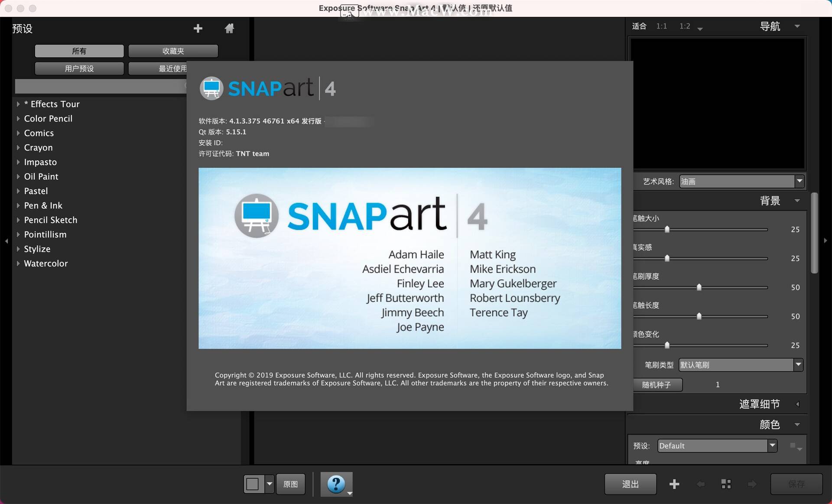This screenshot has width=832, height=504.
Task: Adjust the 笔触大小 slider
Action: click(667, 229)
